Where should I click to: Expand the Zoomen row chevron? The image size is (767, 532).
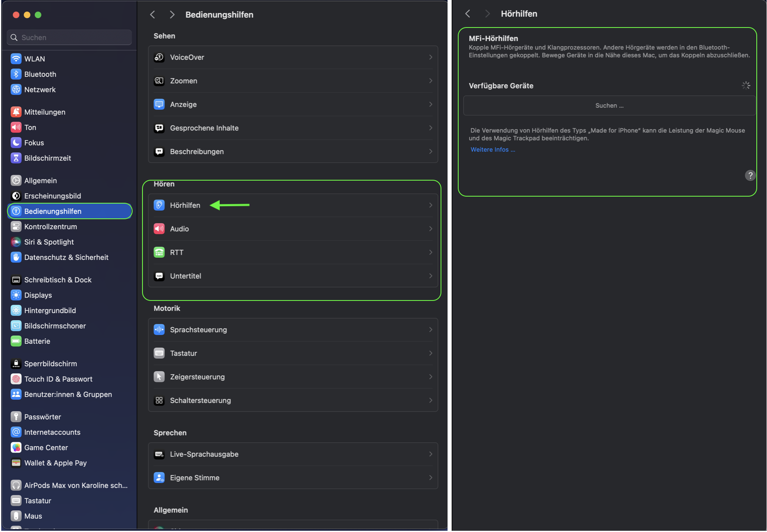click(x=430, y=81)
